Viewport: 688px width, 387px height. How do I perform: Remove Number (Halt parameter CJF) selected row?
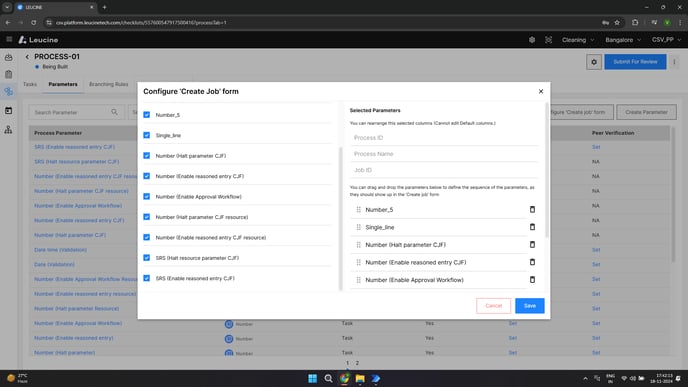pos(532,244)
